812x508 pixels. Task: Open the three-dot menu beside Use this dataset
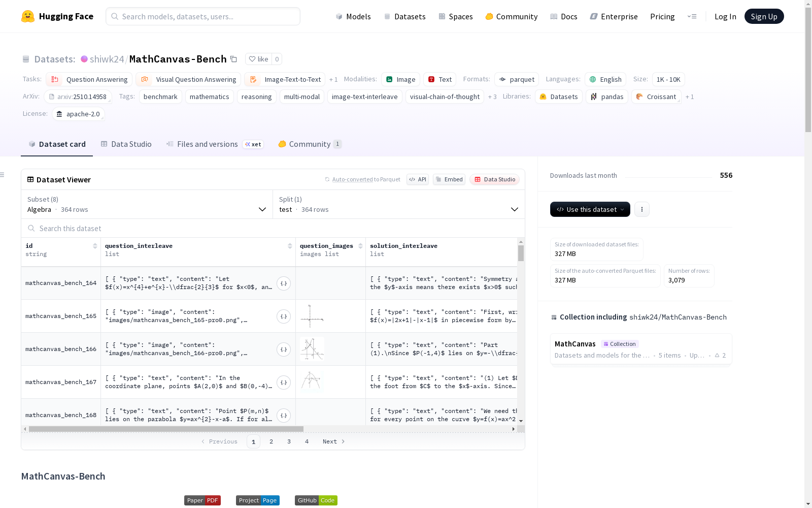[x=642, y=209]
